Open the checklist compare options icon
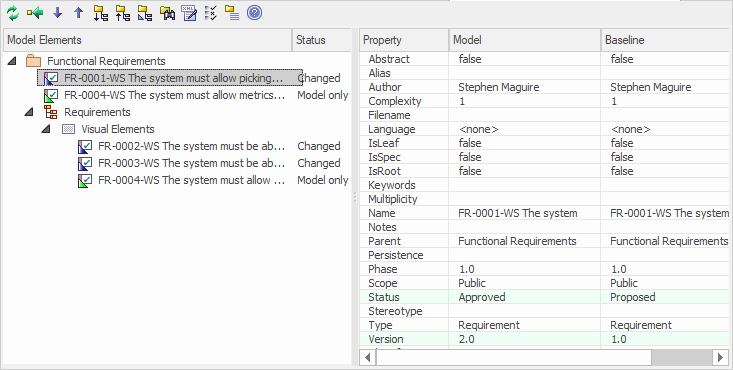The width and height of the screenshot is (733, 370). [x=211, y=13]
